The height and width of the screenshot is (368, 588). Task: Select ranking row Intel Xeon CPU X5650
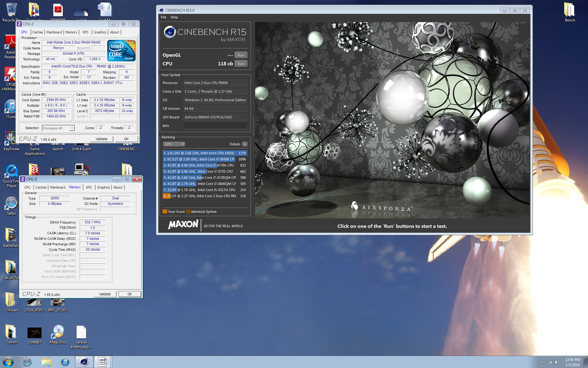click(x=205, y=153)
